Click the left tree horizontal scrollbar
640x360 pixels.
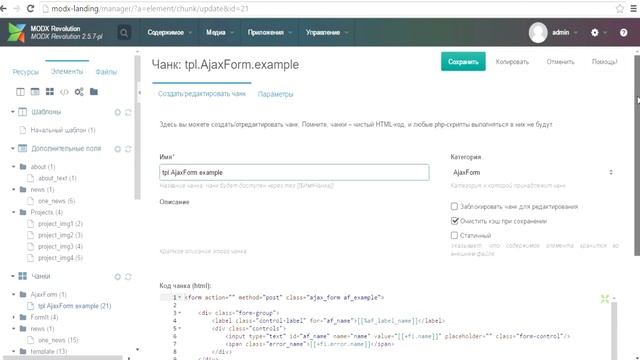coord(63,358)
